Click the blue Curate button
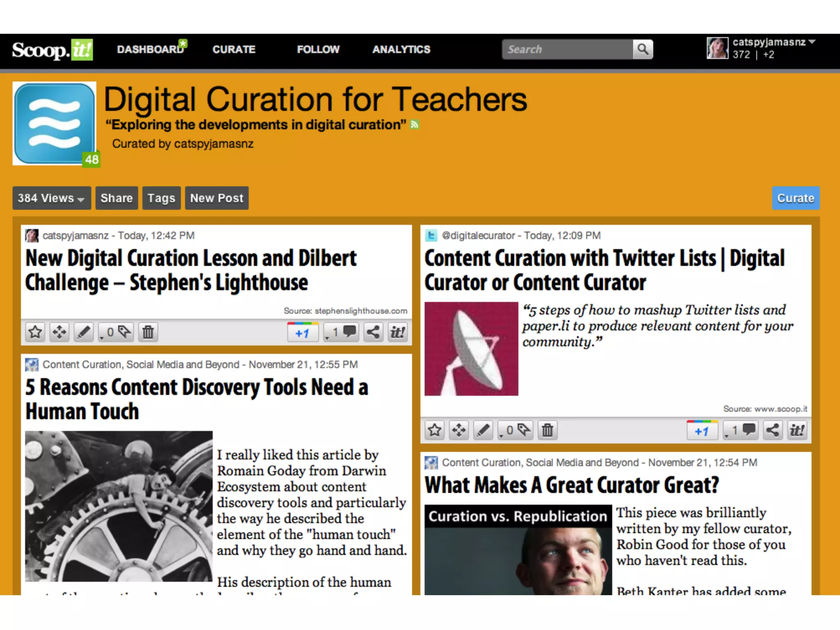The height and width of the screenshot is (630, 840). [x=795, y=198]
